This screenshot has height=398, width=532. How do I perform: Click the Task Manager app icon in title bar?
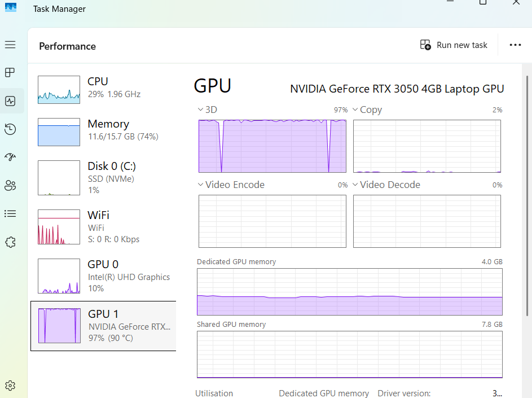click(x=11, y=7)
